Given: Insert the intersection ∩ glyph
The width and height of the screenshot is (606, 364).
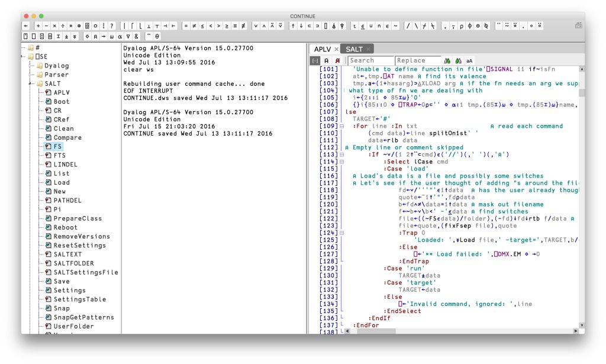Looking at the screenshot, I should pos(379,26).
